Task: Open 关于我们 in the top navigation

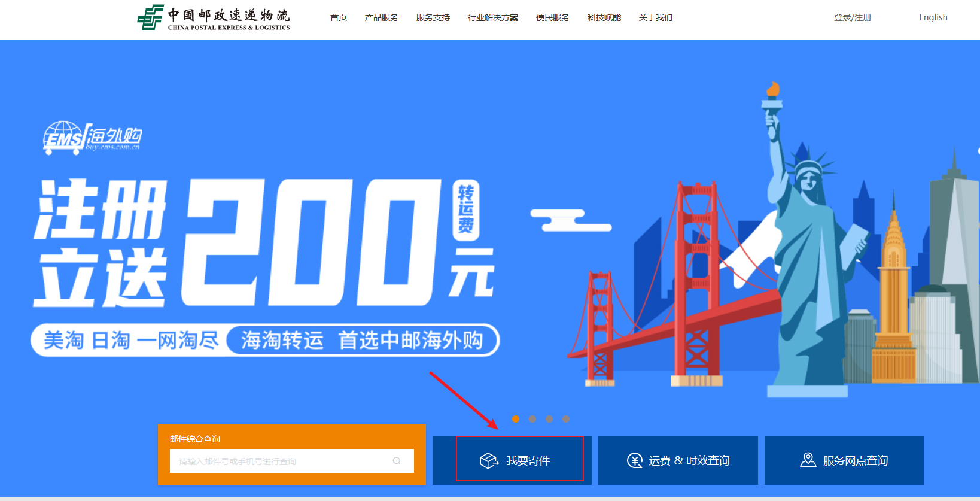Action: click(655, 17)
